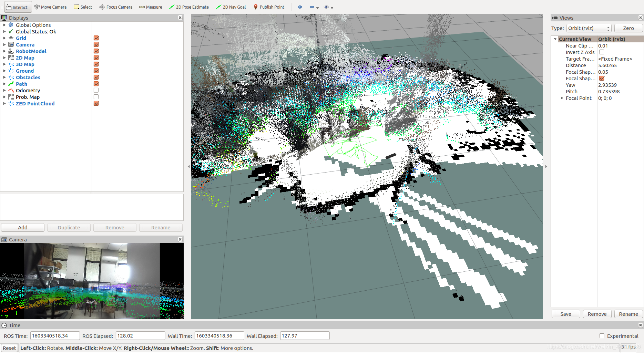Click the RobotModel display icon
The height and width of the screenshot is (353, 644).
[11, 51]
